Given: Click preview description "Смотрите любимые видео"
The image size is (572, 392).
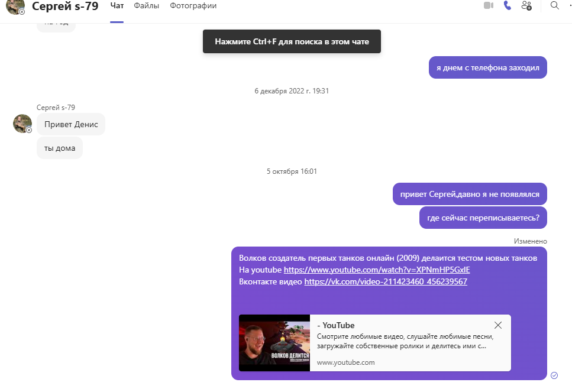Looking at the screenshot, I should (x=405, y=341).
